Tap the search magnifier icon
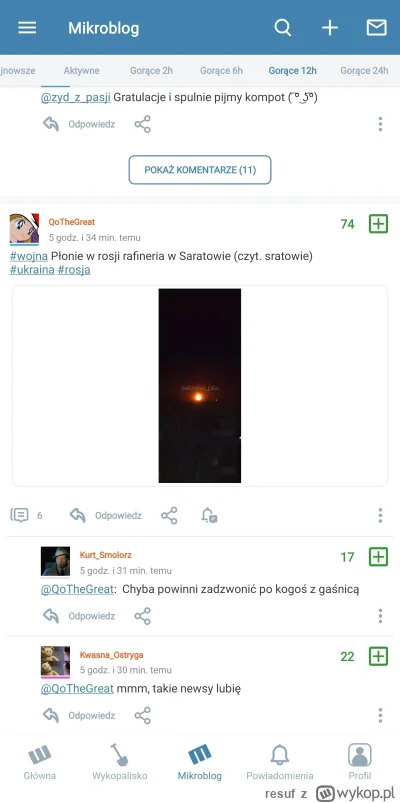This screenshot has width=400, height=803. coord(282,28)
